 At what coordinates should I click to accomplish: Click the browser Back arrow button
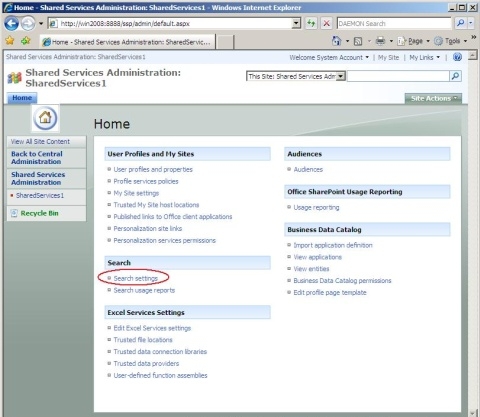[x=11, y=23]
